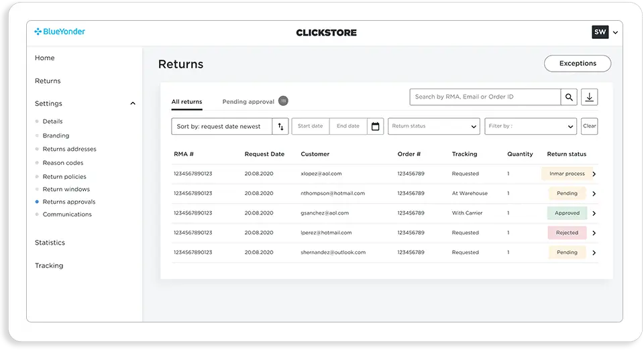Select Reason codes under Settings
This screenshot has width=644, height=362.
(63, 163)
